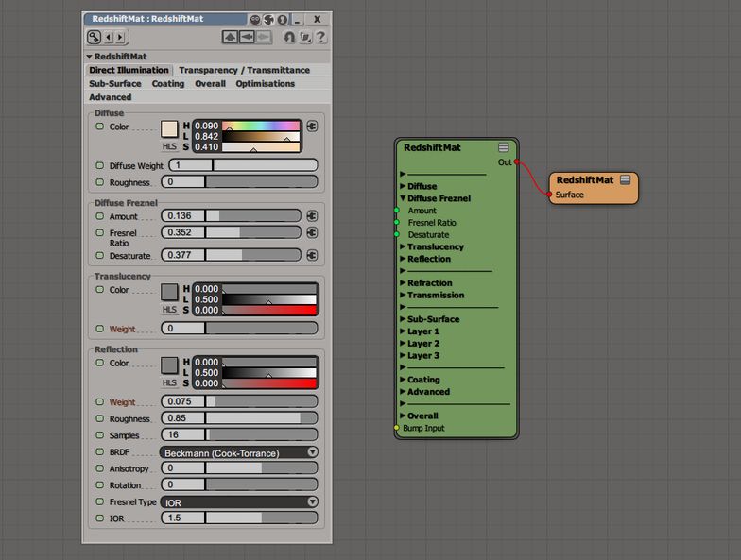This screenshot has width=741, height=560.
Task: Click the face icon in title bar
Action: [x=255, y=19]
